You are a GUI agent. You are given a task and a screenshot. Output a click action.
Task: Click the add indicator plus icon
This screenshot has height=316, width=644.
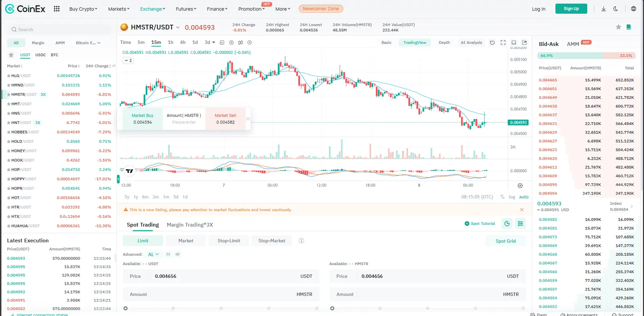click(250, 42)
